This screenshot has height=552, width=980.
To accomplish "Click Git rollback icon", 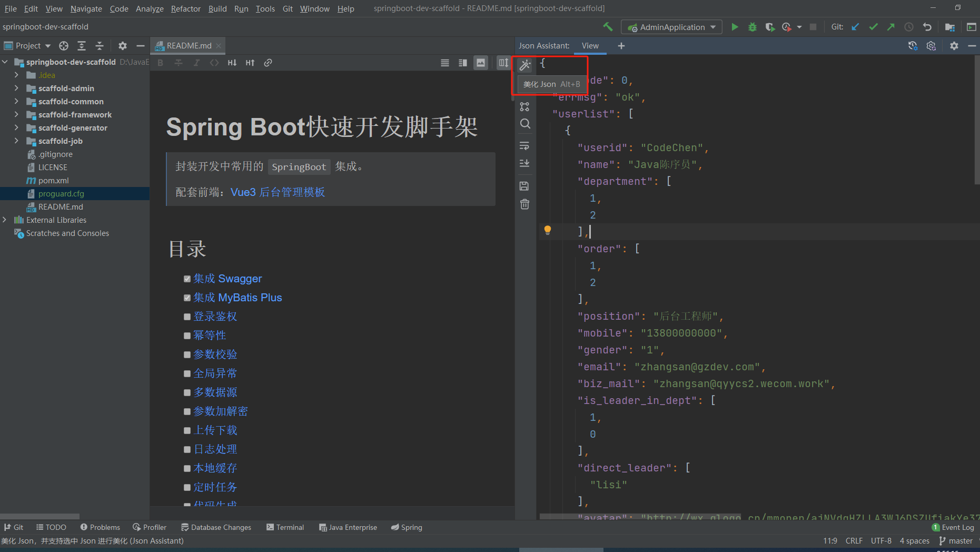I will click(x=927, y=27).
